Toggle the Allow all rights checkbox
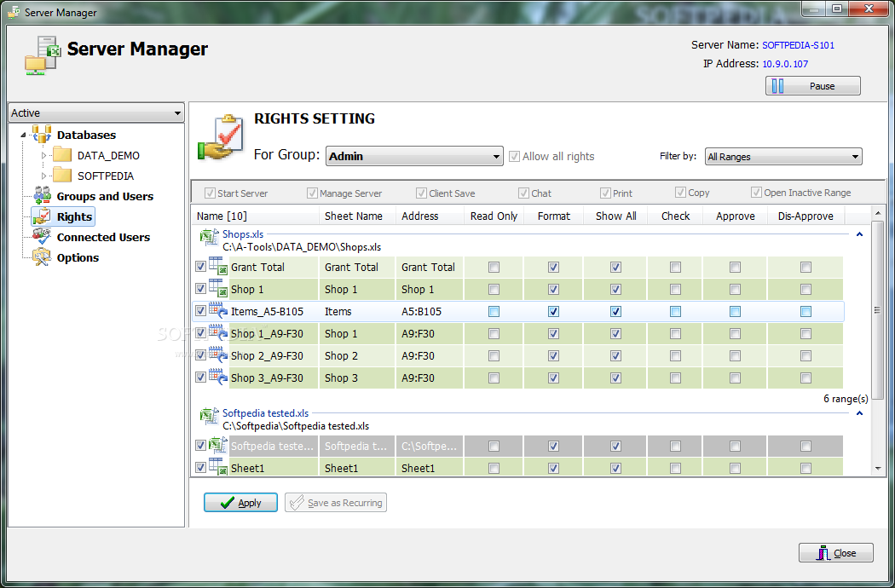Screen dimensions: 895x588 click(514, 157)
